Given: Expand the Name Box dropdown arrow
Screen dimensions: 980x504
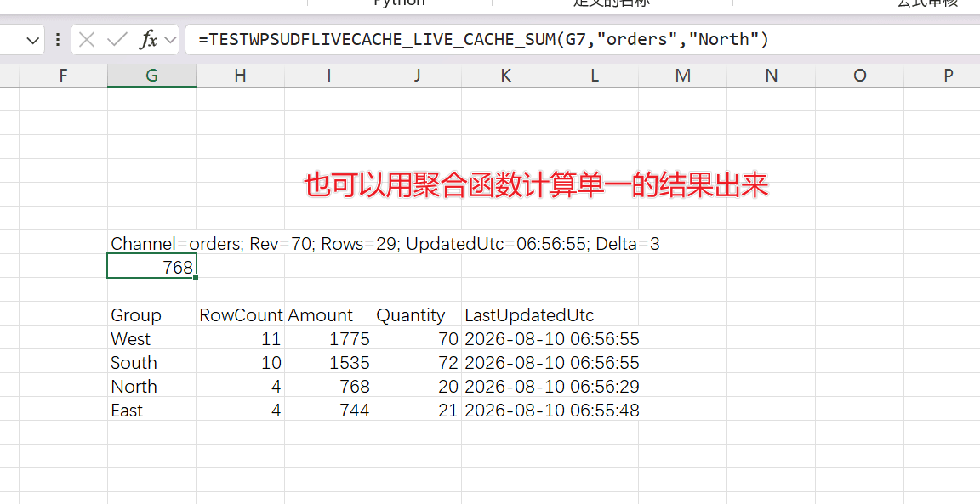Looking at the screenshot, I should tap(33, 41).
